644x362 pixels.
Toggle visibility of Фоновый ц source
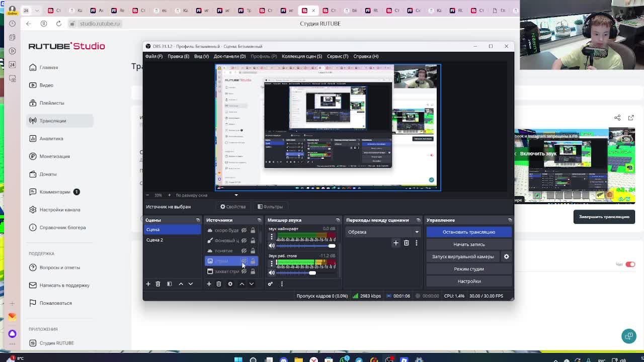tap(244, 240)
